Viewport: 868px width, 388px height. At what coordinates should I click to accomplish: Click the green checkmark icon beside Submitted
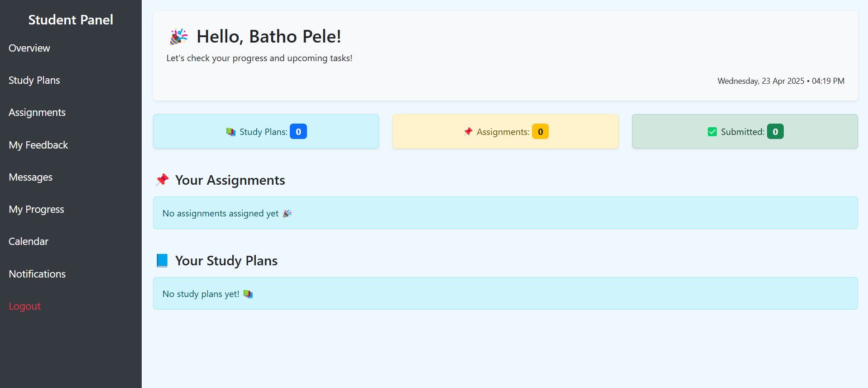[712, 132]
